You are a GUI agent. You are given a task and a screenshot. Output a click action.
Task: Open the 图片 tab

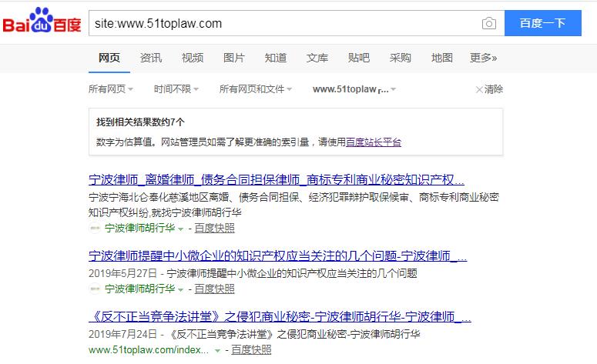(x=233, y=58)
